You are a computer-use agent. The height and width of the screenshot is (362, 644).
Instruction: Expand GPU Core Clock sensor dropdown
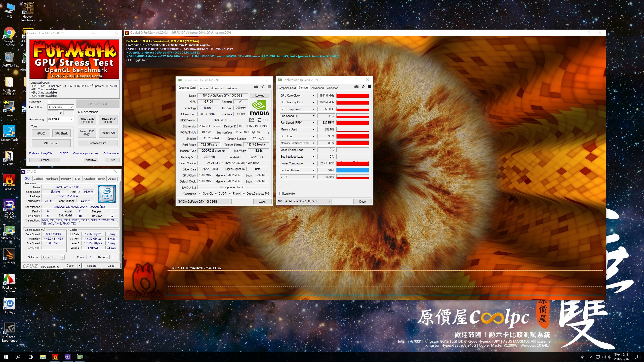coord(313,96)
